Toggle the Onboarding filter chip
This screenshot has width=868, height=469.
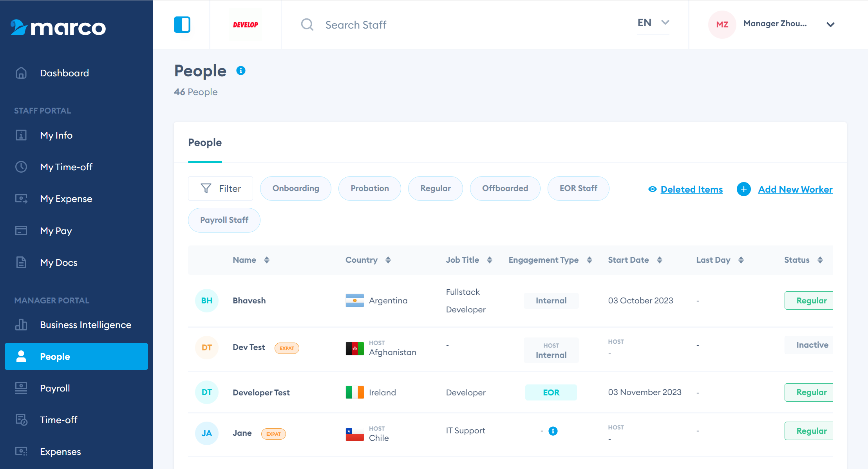tap(296, 188)
